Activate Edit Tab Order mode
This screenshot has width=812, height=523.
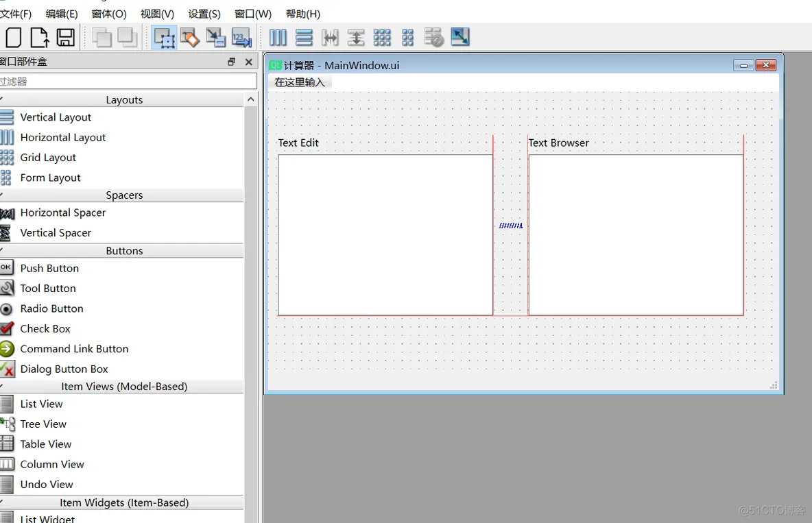point(241,37)
